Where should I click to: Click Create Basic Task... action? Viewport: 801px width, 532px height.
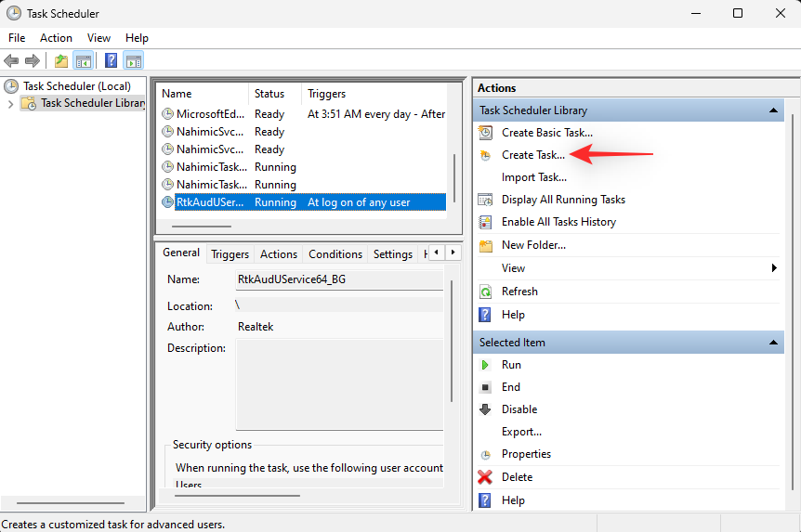547,133
